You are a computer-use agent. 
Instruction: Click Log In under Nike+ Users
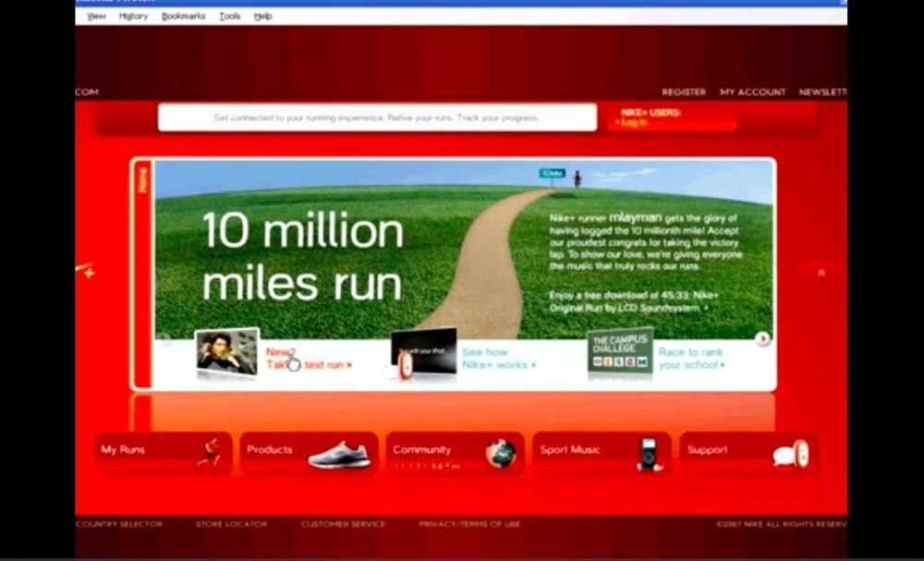(x=634, y=122)
